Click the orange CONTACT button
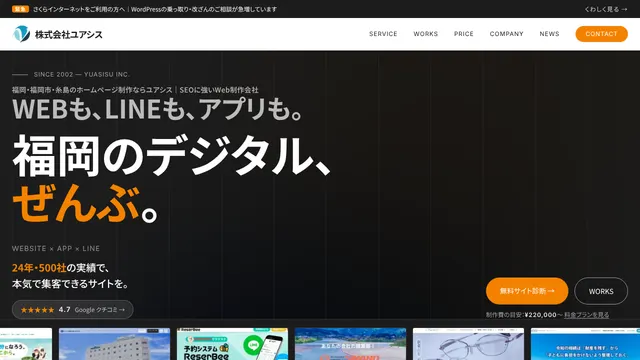 click(601, 34)
